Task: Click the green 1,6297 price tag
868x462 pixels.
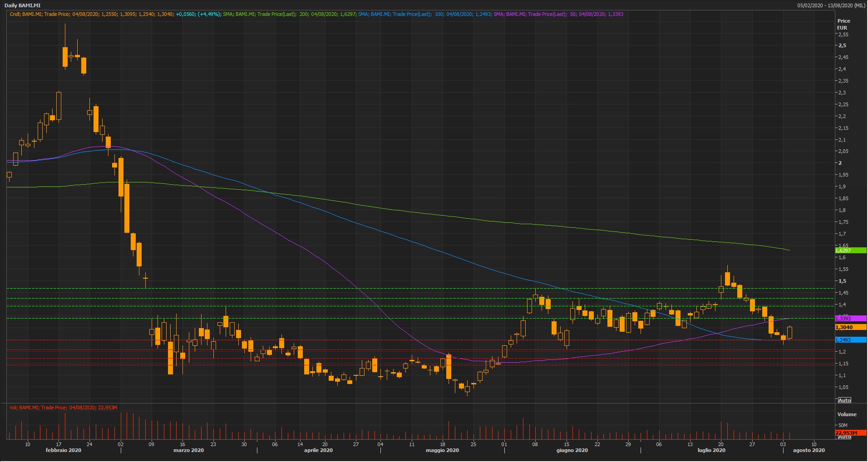Action: [x=850, y=251]
